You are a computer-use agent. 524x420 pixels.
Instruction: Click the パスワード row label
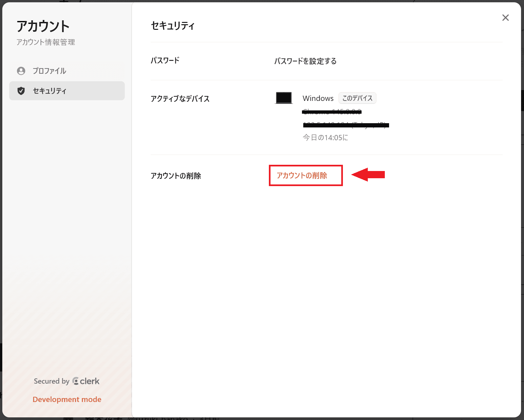tap(165, 60)
